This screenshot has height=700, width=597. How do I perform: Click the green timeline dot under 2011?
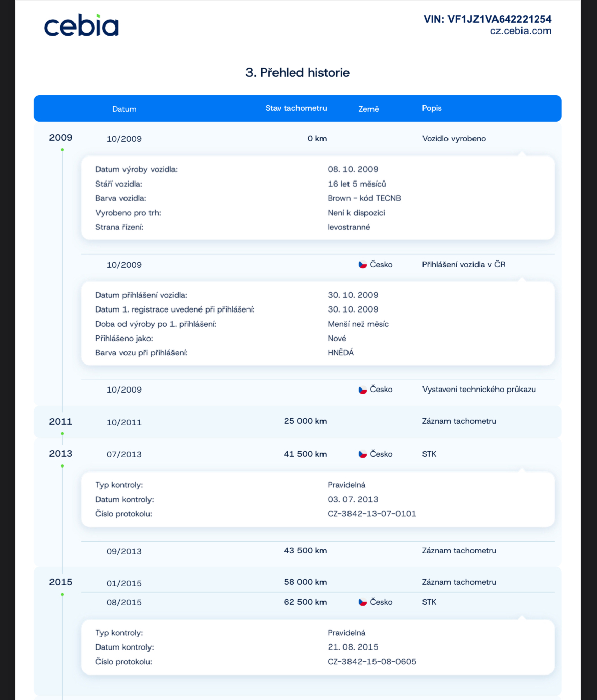coord(62,434)
